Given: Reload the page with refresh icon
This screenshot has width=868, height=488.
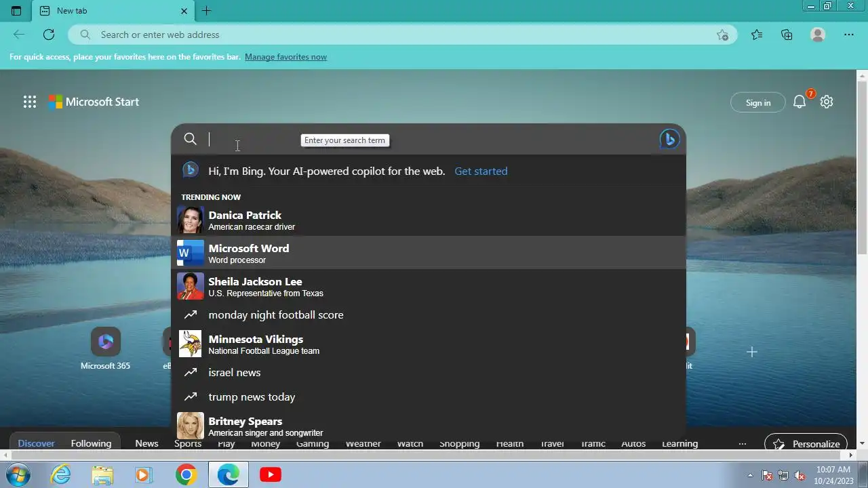Looking at the screenshot, I should coord(49,35).
